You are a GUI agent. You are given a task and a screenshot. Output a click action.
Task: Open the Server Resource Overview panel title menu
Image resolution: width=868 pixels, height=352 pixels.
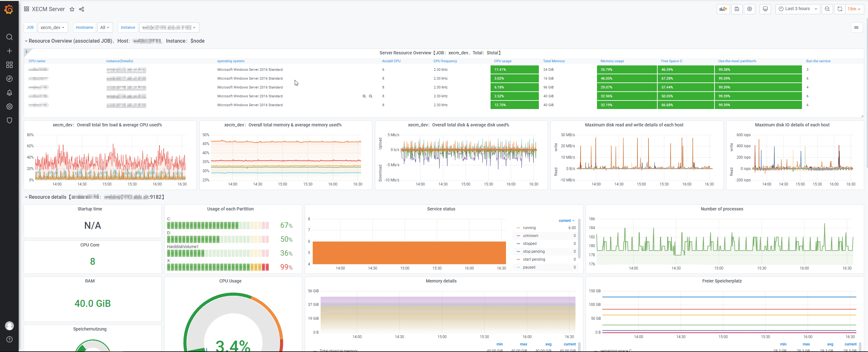pos(440,53)
